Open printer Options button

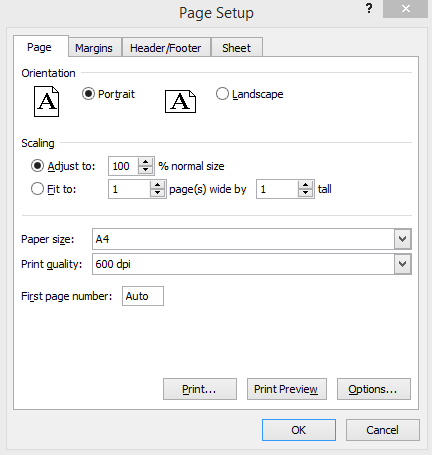point(374,389)
